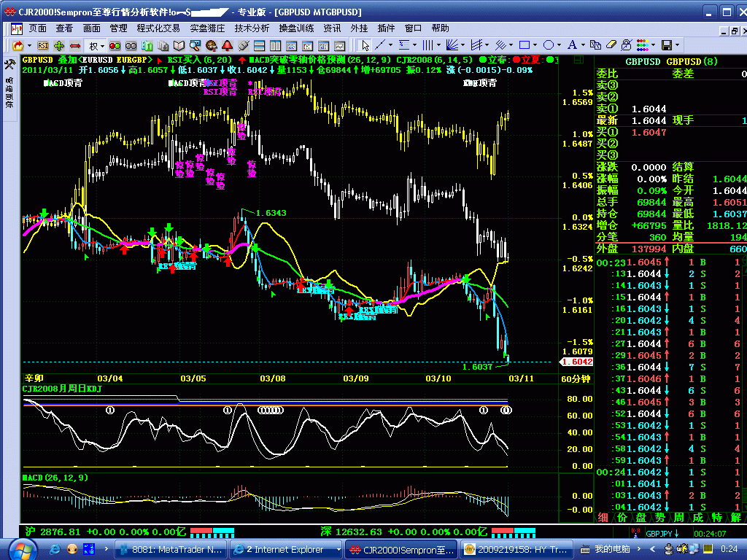The height and width of the screenshot is (560, 747).
Task: Click the open book icon in toolbar
Action: (x=179, y=46)
